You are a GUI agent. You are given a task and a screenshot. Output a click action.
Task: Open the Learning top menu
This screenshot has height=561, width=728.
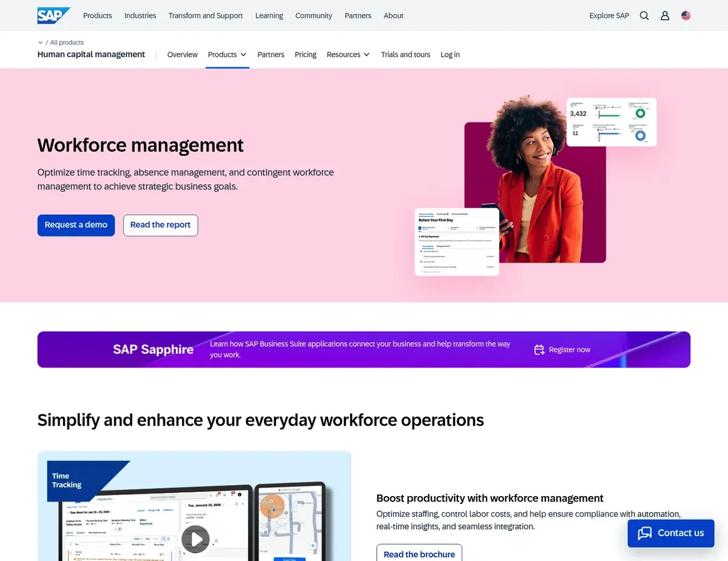(269, 16)
